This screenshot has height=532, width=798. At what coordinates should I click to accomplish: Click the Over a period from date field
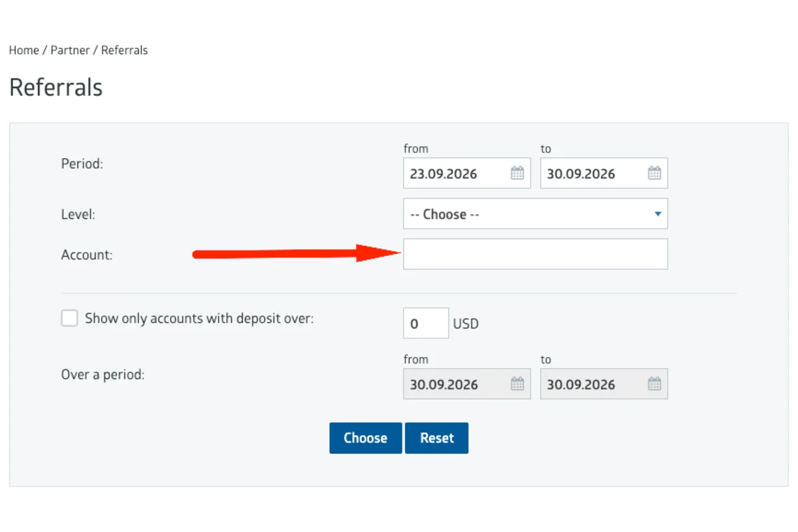467,384
